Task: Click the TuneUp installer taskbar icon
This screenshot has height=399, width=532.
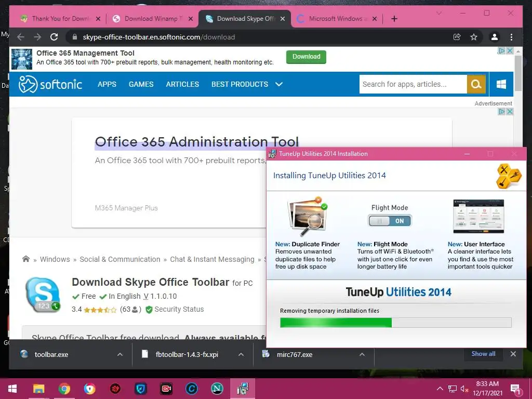Action: (x=243, y=389)
